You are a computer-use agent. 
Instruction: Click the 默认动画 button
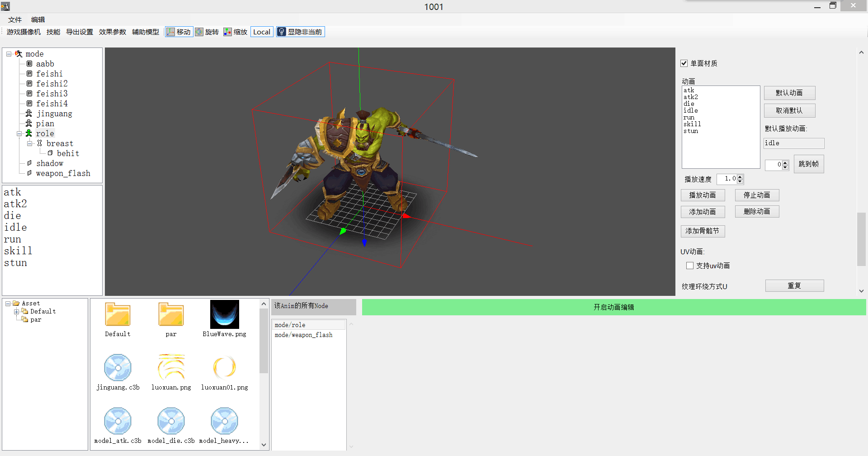point(789,93)
